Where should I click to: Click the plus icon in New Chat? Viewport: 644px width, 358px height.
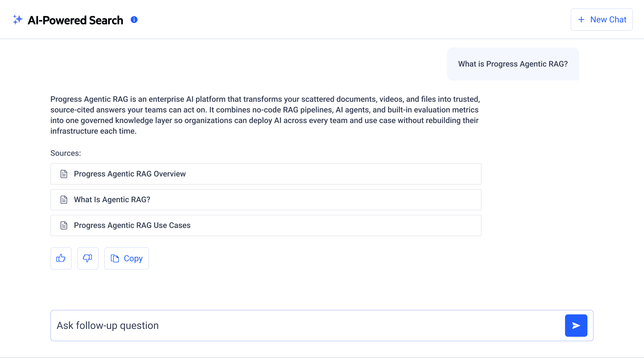tap(581, 20)
